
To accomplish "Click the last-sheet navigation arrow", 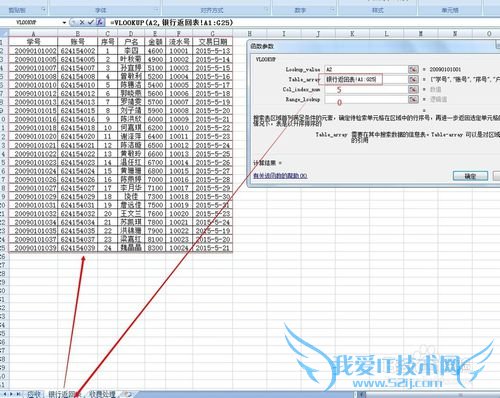I will coord(18,394).
